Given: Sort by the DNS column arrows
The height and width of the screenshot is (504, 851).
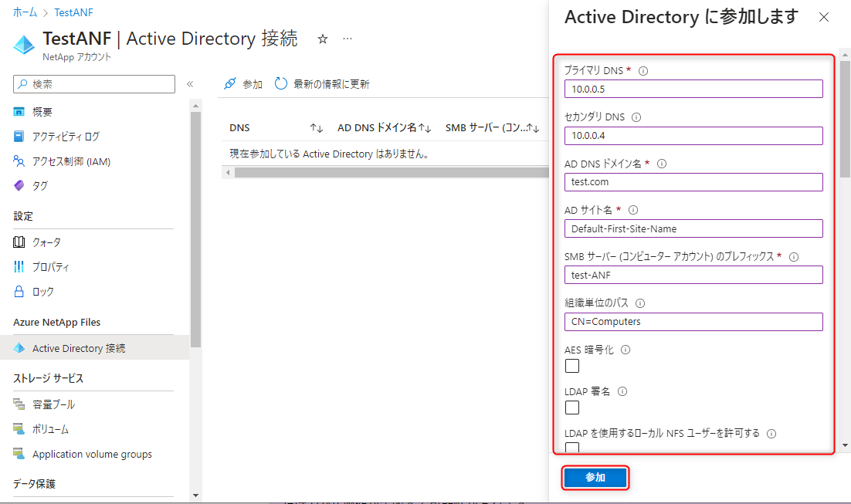Looking at the screenshot, I should 317,128.
